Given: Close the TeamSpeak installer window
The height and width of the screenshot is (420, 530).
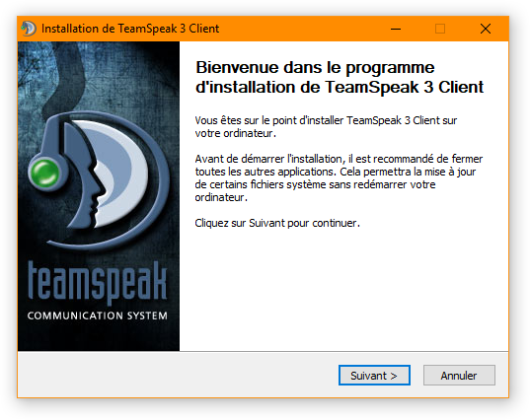Looking at the screenshot, I should 486,29.
